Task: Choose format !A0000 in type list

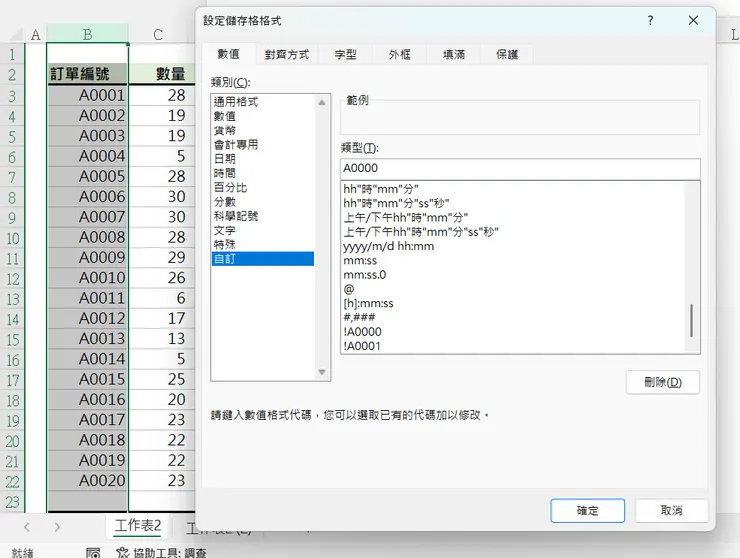Action: click(513, 332)
